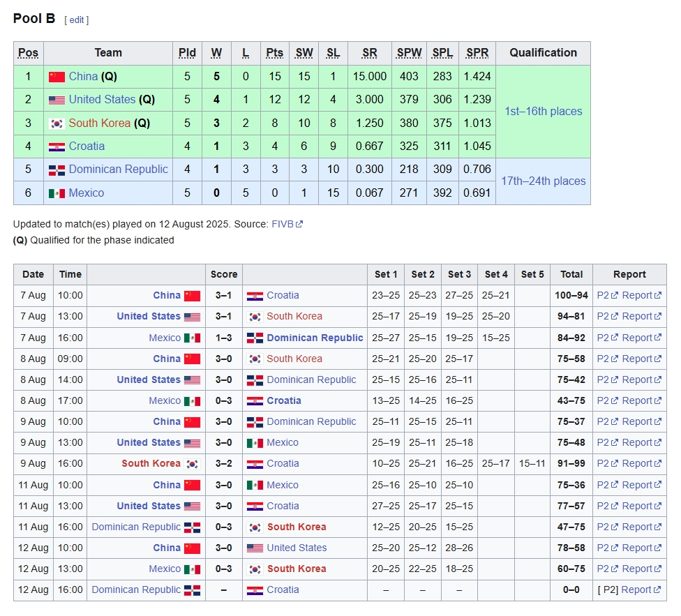
Task: Open China team link in standings
Action: coord(83,76)
